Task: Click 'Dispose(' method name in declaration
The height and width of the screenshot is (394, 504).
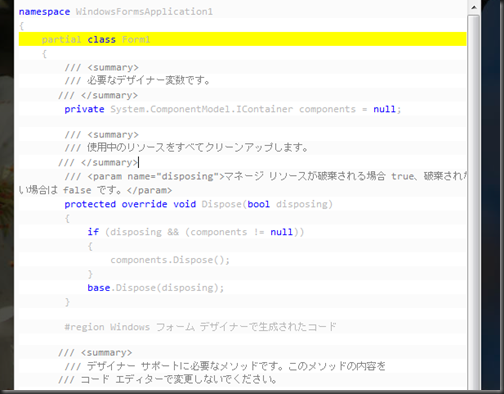Action: pos(224,204)
